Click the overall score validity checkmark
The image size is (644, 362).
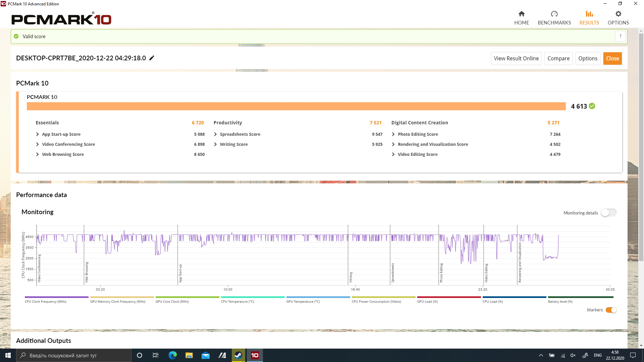(592, 106)
